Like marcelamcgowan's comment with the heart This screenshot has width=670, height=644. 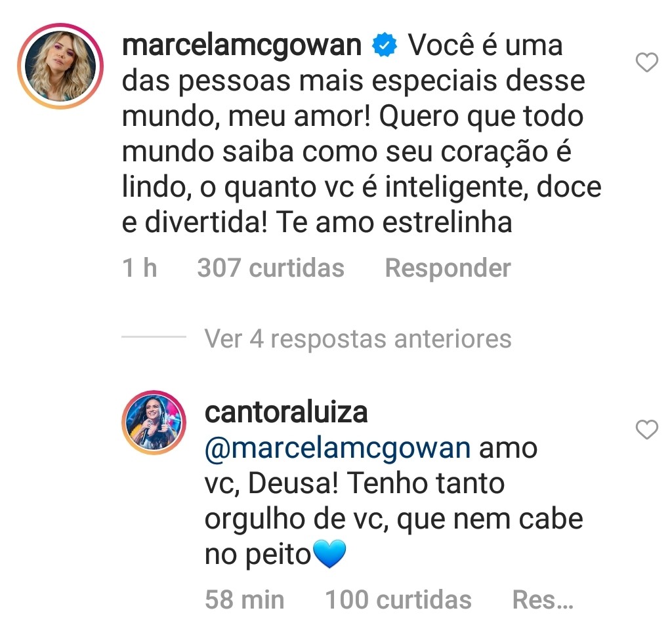[647, 63]
